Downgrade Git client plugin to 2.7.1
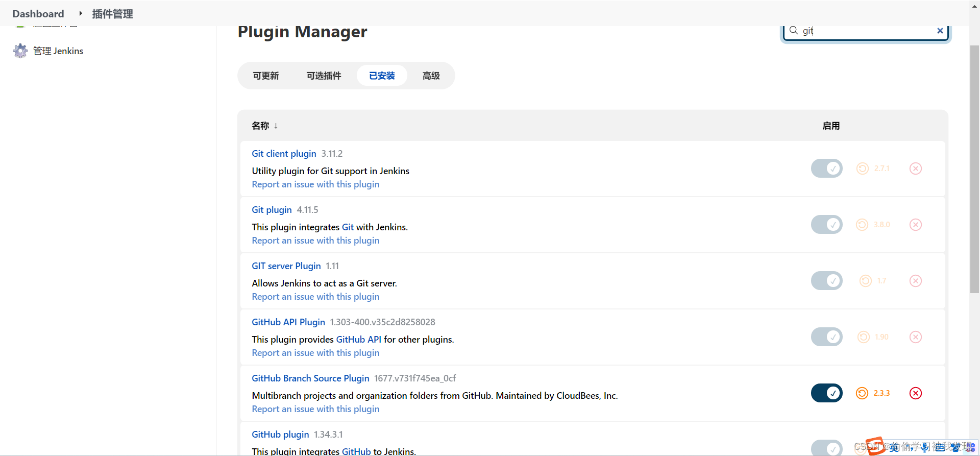The height and width of the screenshot is (456, 980). pos(873,169)
